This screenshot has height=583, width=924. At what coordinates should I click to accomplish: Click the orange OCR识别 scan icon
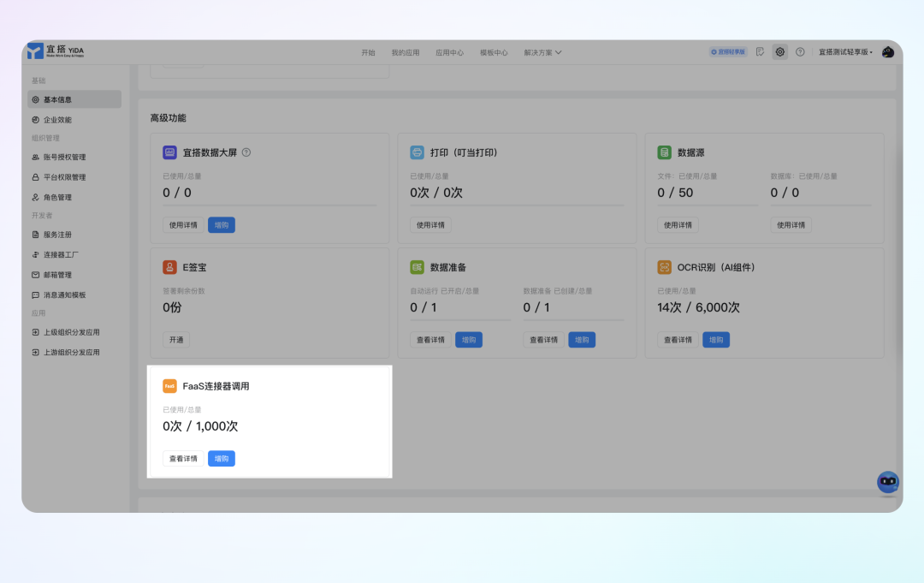pyautogui.click(x=664, y=267)
